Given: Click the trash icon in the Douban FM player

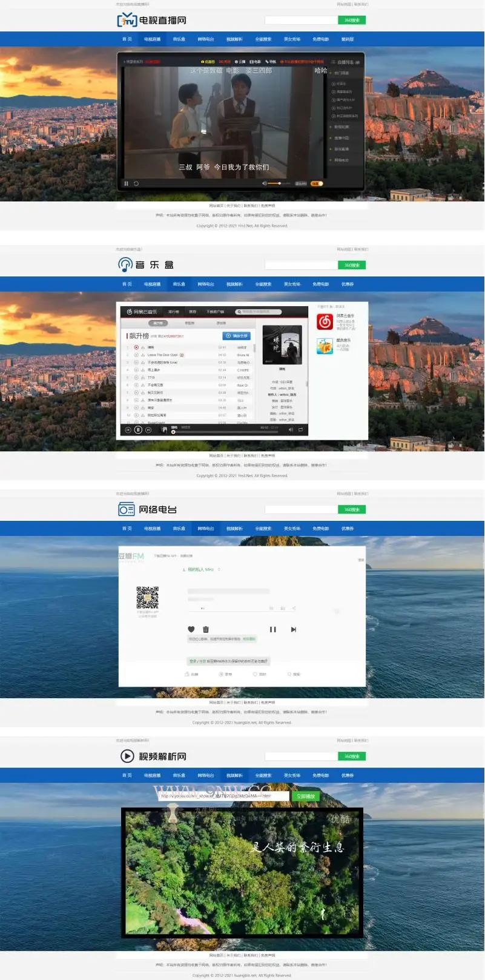Looking at the screenshot, I should click(206, 629).
